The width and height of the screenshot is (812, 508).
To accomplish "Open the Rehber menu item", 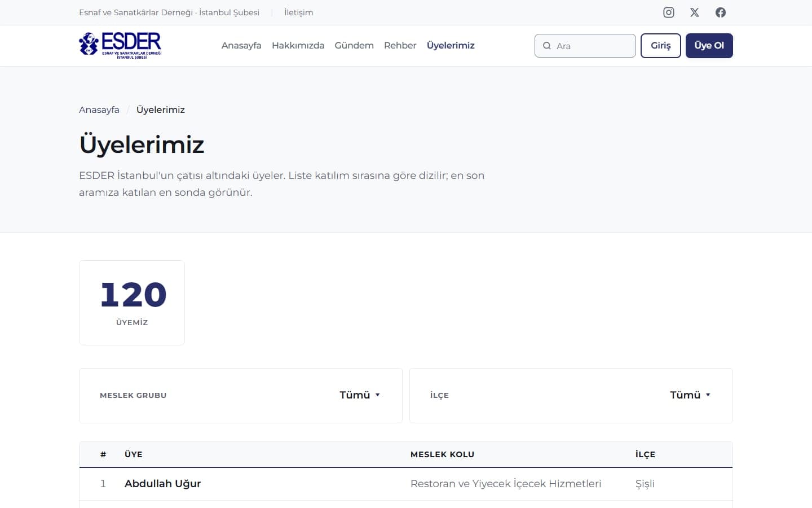I will 400,46.
